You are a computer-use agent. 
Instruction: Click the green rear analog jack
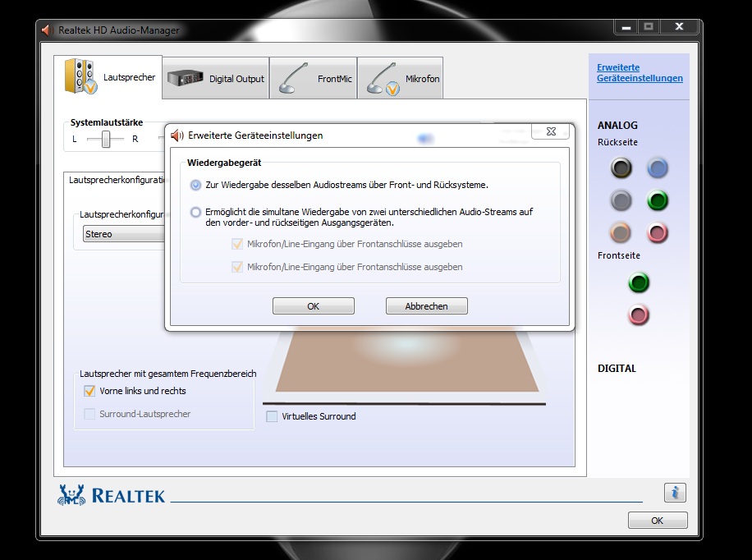click(x=658, y=200)
